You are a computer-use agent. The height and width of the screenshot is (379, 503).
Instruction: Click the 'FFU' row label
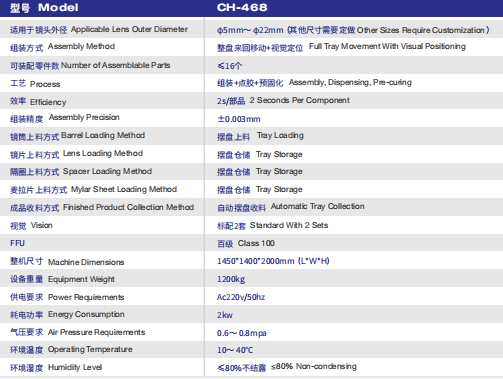(x=17, y=243)
